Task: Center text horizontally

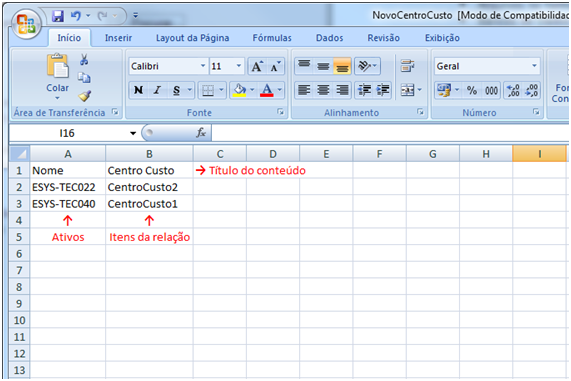Action: point(323,90)
